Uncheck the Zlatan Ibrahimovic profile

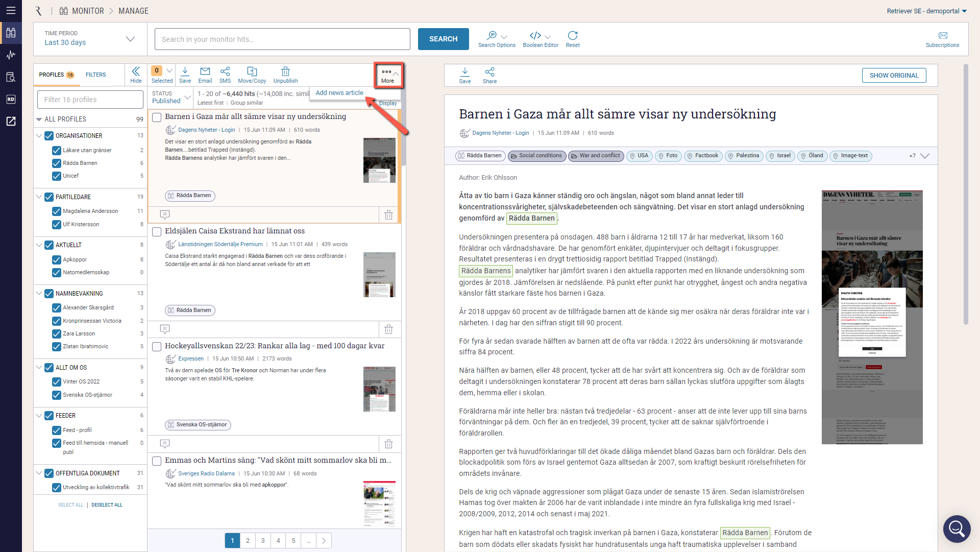point(57,347)
